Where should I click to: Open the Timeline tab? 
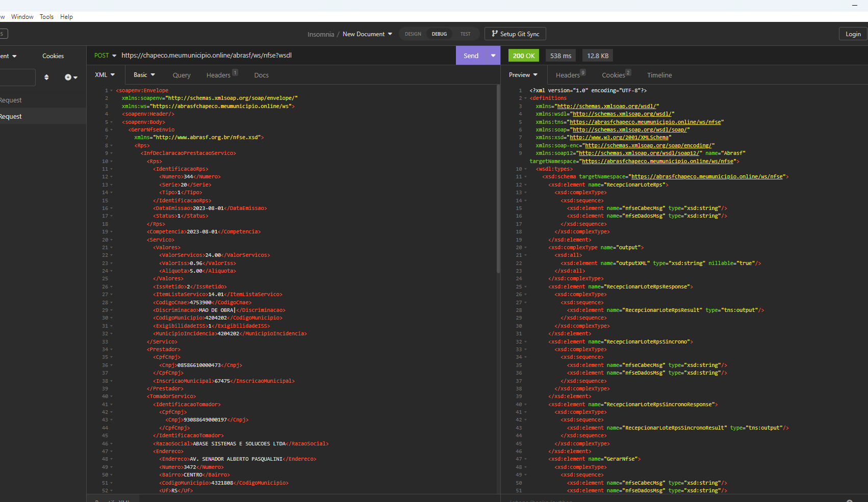point(659,75)
